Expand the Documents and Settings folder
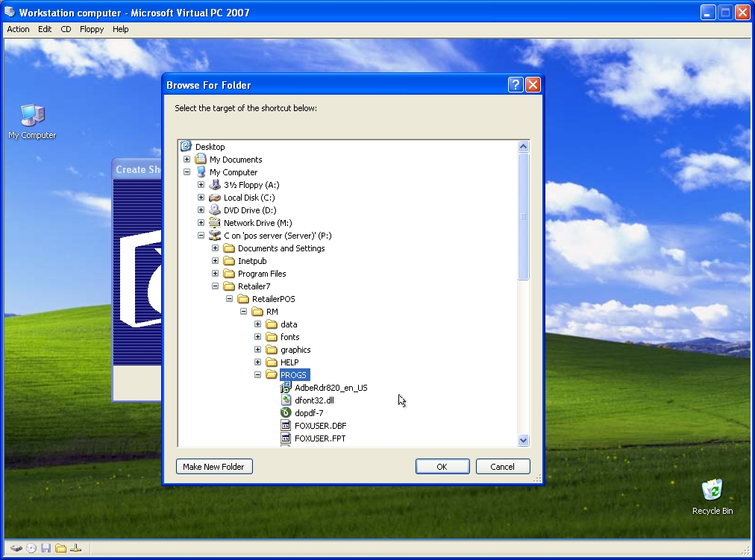This screenshot has width=755, height=560. click(215, 248)
